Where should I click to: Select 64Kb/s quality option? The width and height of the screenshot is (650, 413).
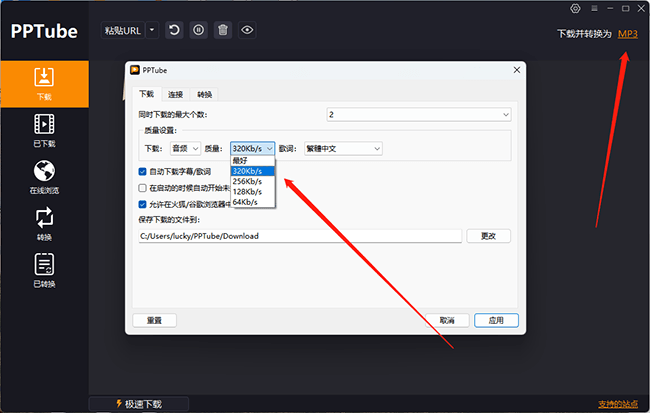point(252,202)
